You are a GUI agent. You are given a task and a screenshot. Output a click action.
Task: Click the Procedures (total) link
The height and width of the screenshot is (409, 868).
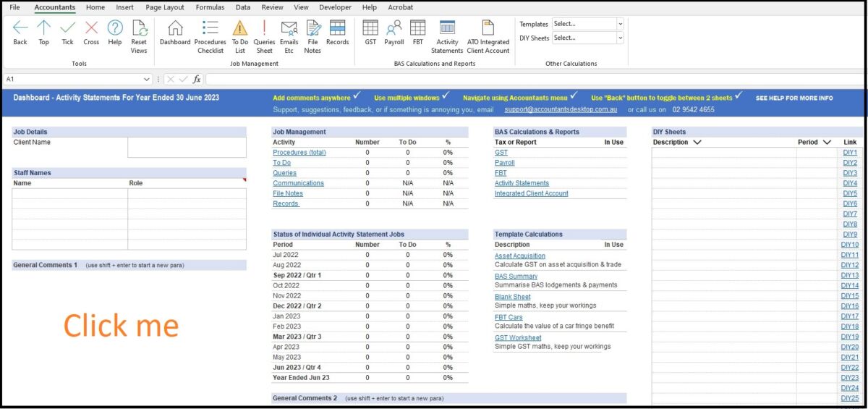[x=299, y=153]
